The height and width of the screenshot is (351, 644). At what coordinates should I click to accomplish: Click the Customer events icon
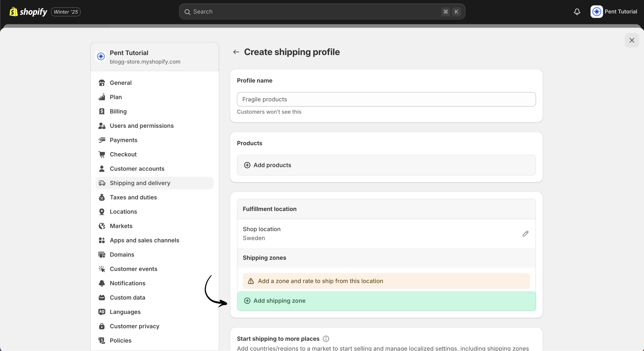coord(102,269)
